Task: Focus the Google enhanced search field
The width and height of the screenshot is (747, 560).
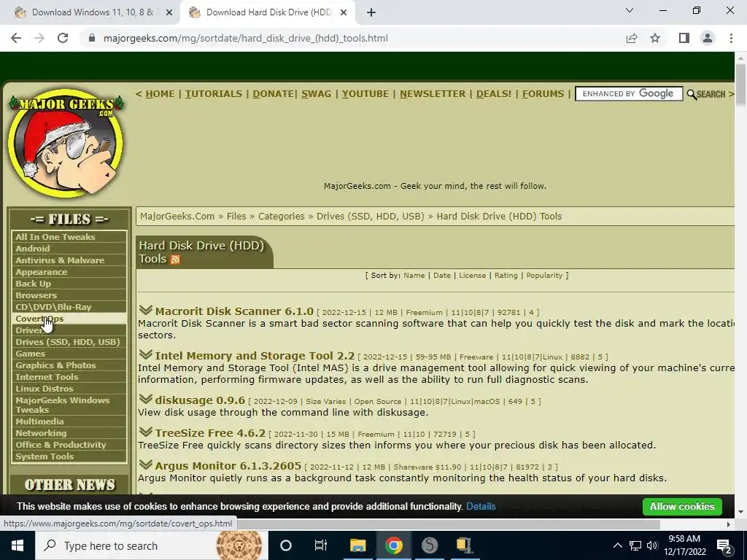Action: tap(628, 94)
